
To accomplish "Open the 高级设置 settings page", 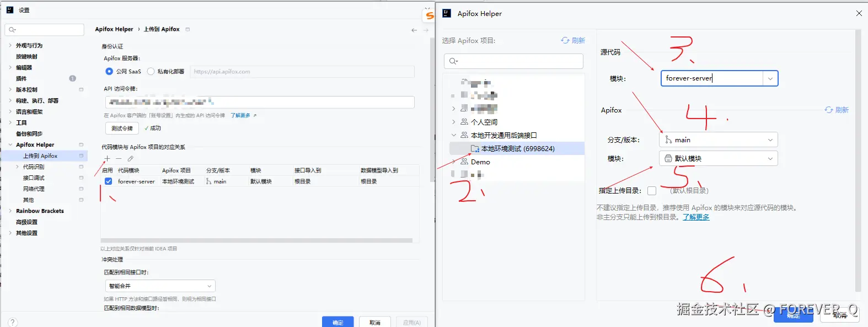I will pos(26,222).
